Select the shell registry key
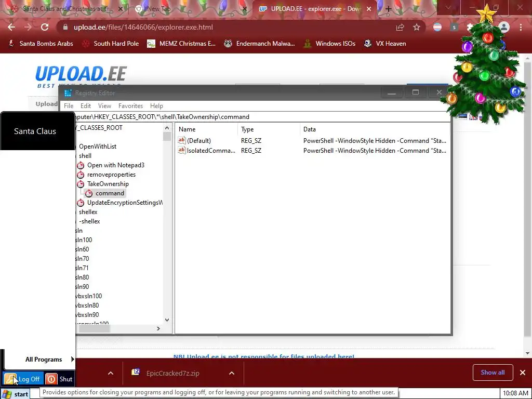Viewport: 532px width, 399px height. click(x=85, y=156)
